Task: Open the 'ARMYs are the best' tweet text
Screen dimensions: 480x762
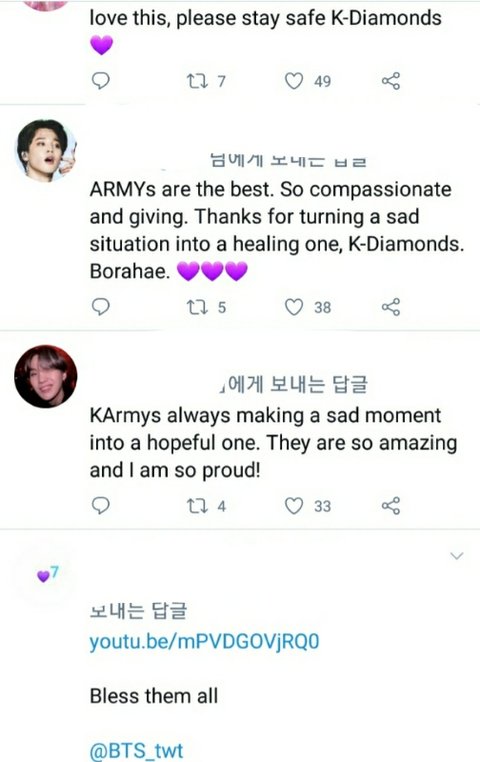Action: pyautogui.click(x=276, y=230)
